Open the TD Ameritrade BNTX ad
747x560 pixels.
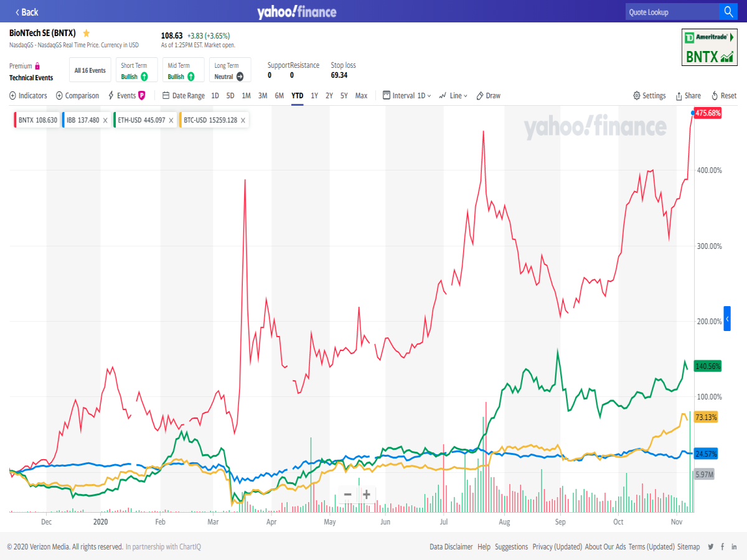[710, 47]
